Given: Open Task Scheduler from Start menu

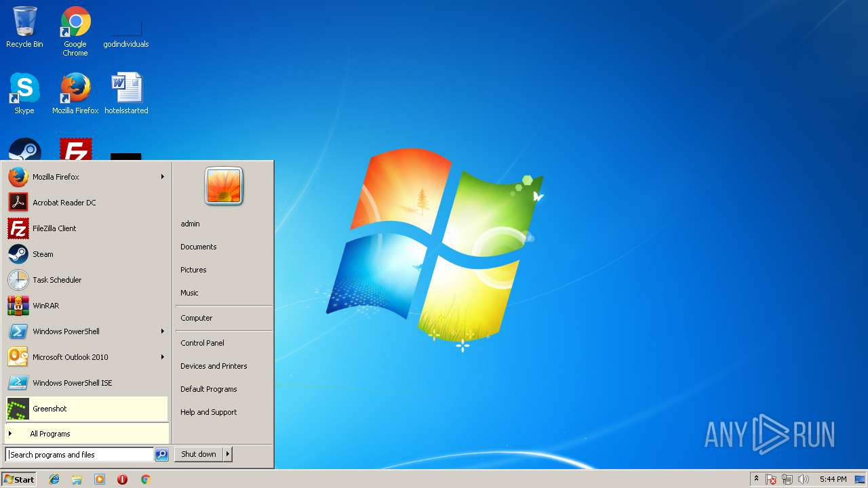Looking at the screenshot, I should pyautogui.click(x=87, y=280).
